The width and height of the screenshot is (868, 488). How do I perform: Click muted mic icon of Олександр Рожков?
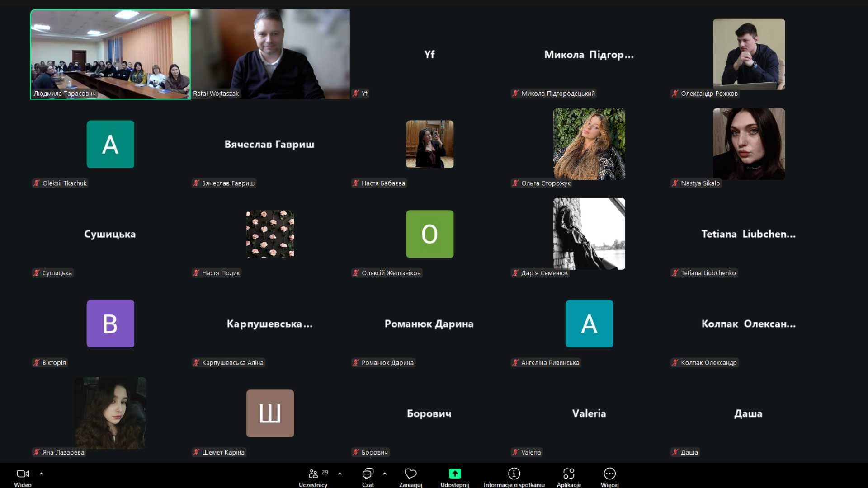pos(675,94)
